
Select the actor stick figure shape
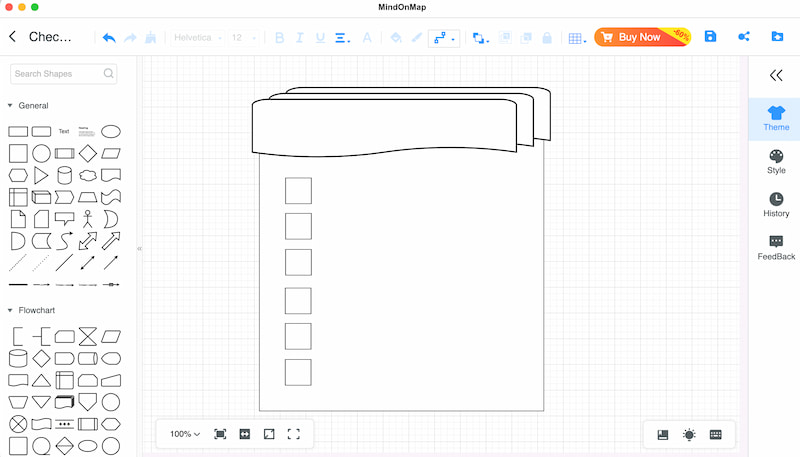click(x=88, y=219)
